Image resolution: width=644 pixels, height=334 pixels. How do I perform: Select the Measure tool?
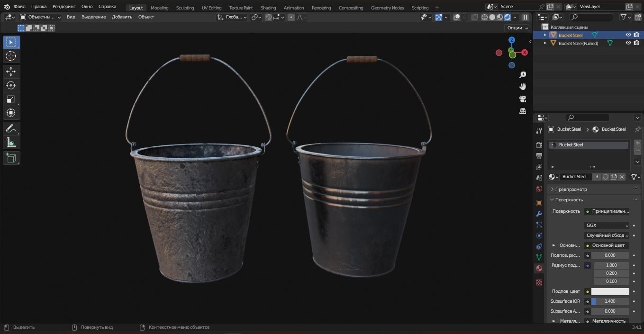(x=11, y=142)
